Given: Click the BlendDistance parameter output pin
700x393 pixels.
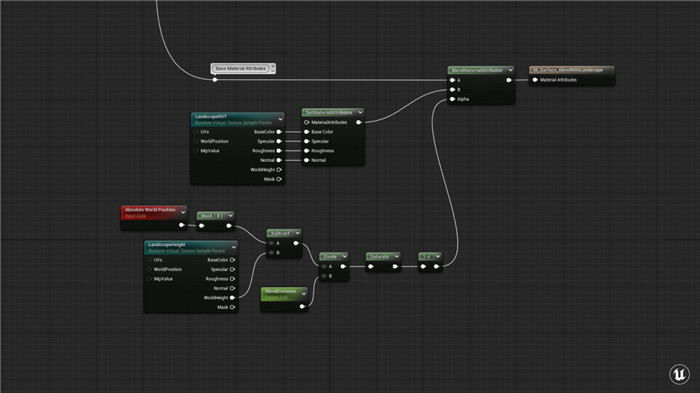Looking at the screenshot, I should [302, 306].
